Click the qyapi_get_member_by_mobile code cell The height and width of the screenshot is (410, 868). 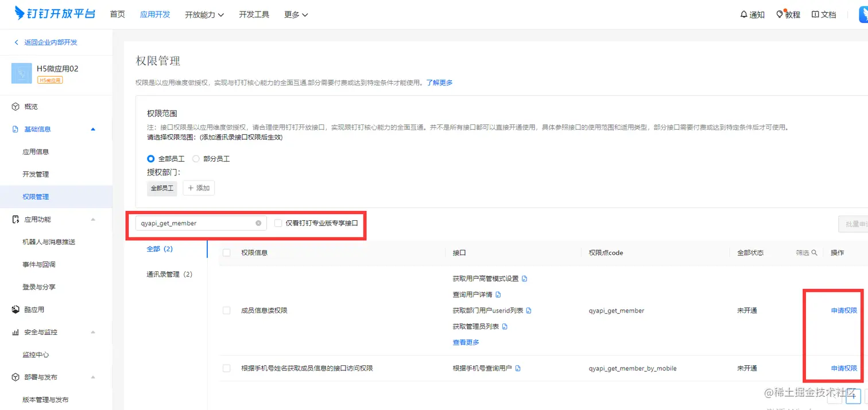click(x=633, y=368)
